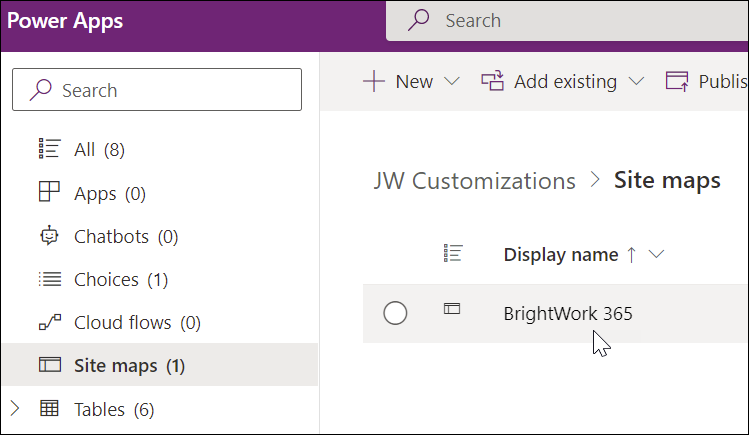This screenshot has width=749, height=435.
Task: Click the list view column header icon
Action: (452, 254)
